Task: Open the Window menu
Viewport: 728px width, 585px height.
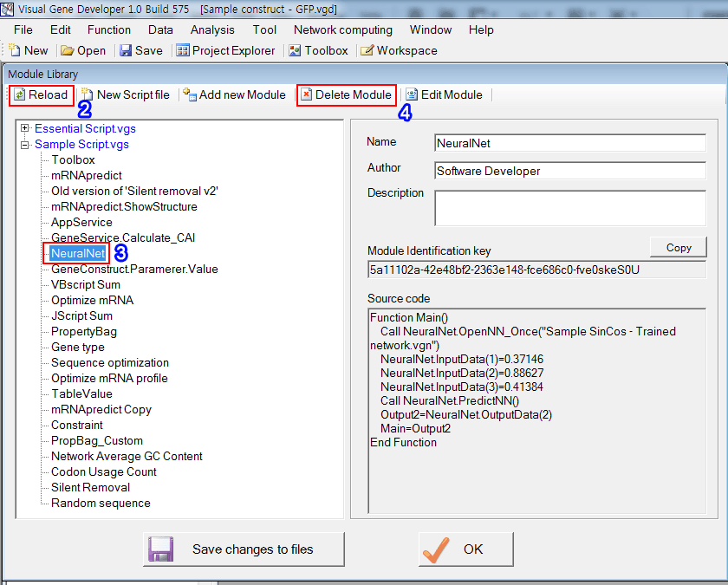Action: coord(431,29)
